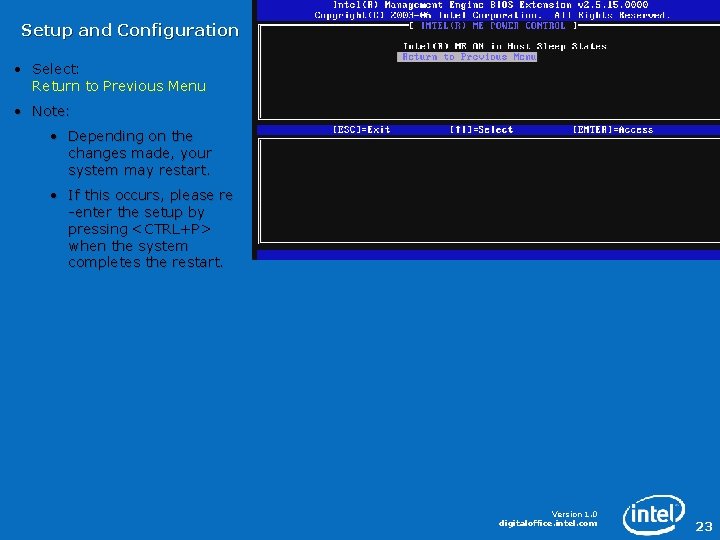Screen dimensions: 720x540
Task: Click green 'Return to Previous Menu' slide text
Action: click(119, 86)
